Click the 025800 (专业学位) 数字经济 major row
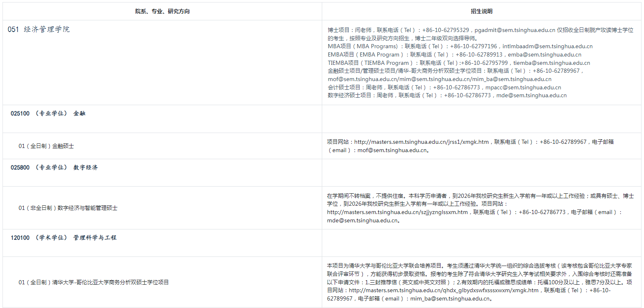Image resolution: width=644 pixels, height=308 pixels. click(x=54, y=168)
